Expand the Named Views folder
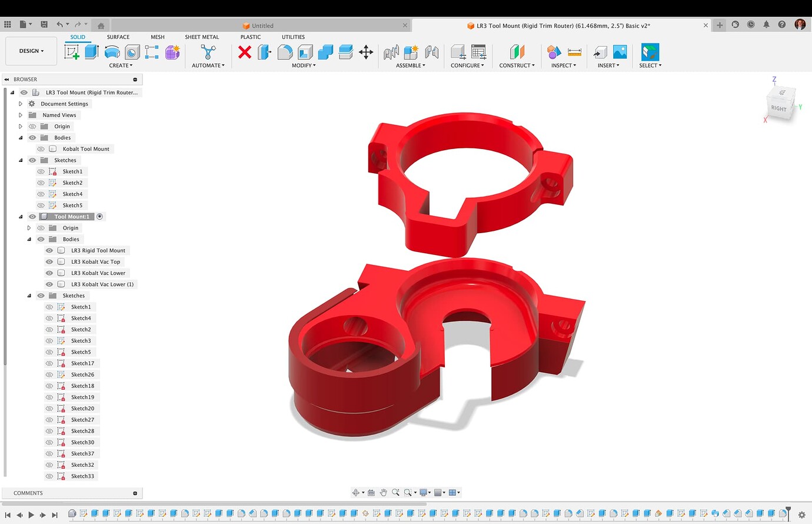The width and height of the screenshot is (812, 524). tap(20, 115)
